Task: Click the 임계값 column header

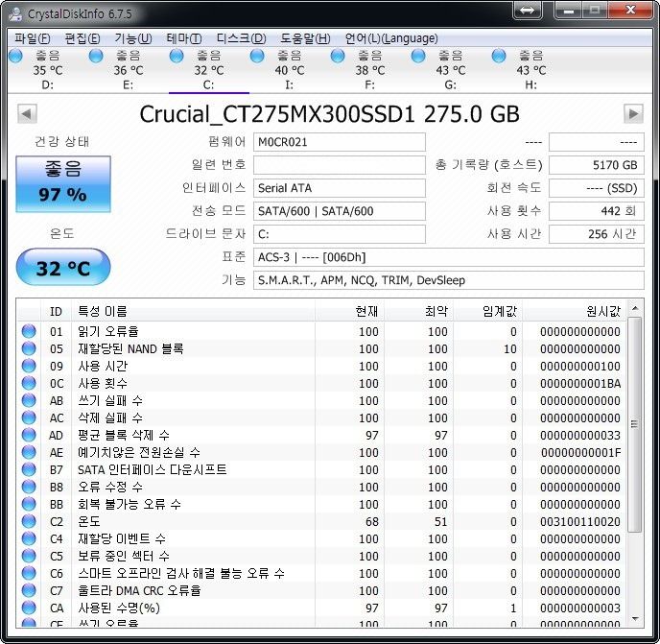Action: (487, 311)
